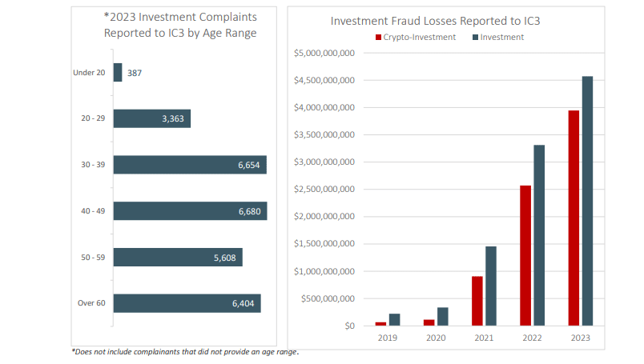Select the 2019 dark Investment bar
This screenshot has width=644, height=364.
(395, 320)
